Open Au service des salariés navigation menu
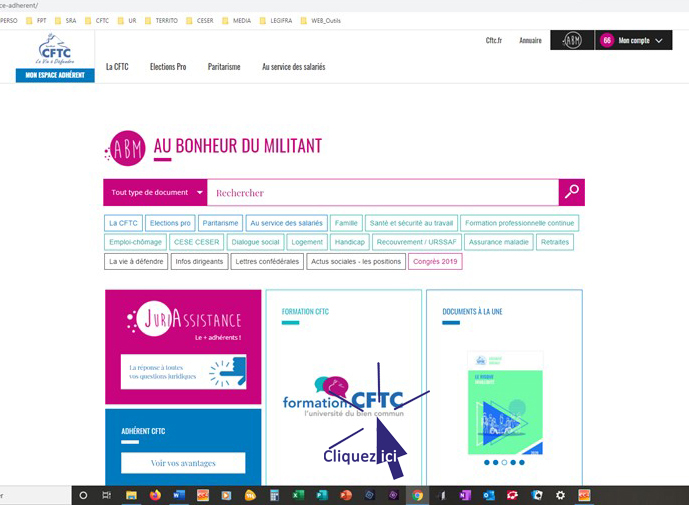 (x=294, y=67)
